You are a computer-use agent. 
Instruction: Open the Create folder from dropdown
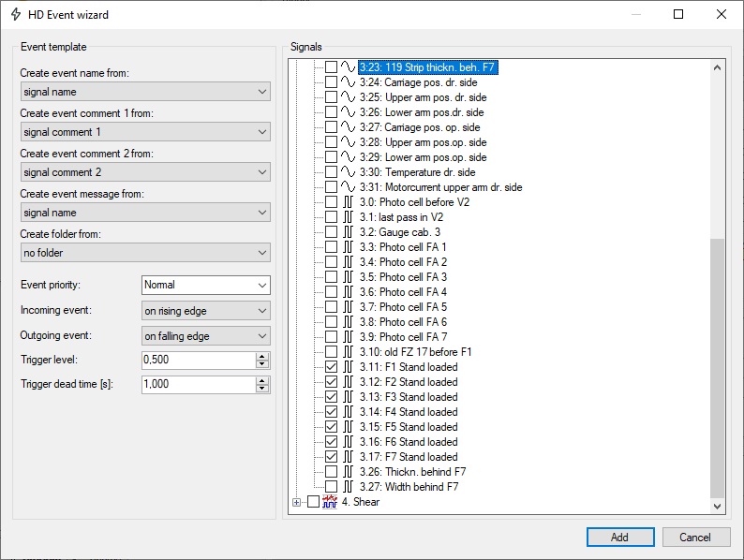pos(145,253)
